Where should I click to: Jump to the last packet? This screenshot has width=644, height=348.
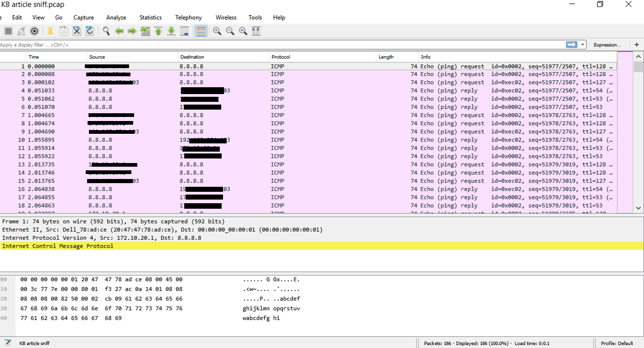pyautogui.click(x=171, y=31)
